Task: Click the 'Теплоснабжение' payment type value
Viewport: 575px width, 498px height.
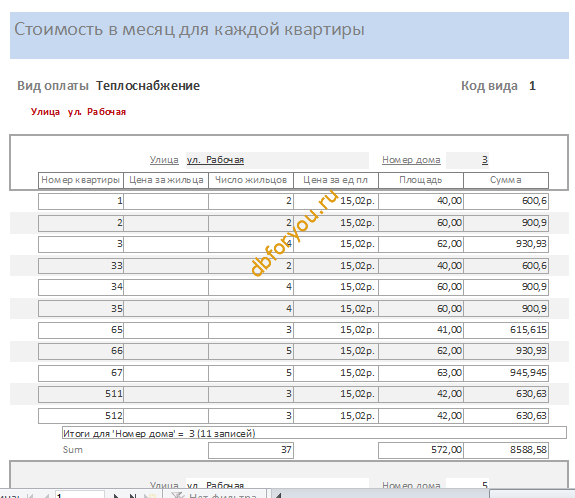Action: [x=148, y=86]
